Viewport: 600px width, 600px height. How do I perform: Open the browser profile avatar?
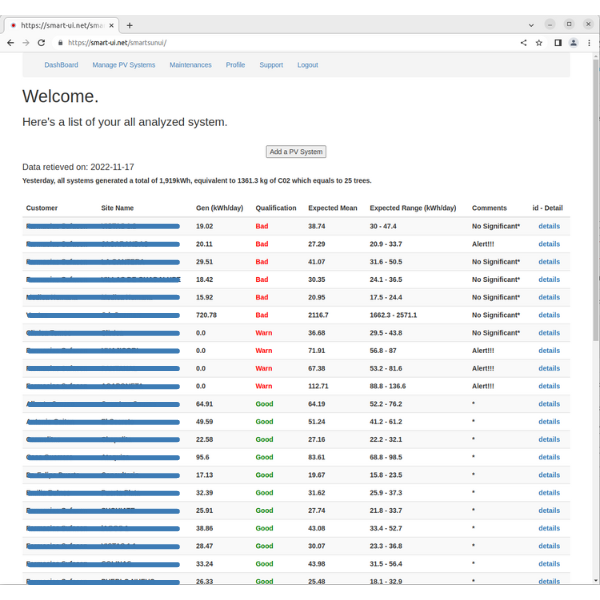point(573,43)
